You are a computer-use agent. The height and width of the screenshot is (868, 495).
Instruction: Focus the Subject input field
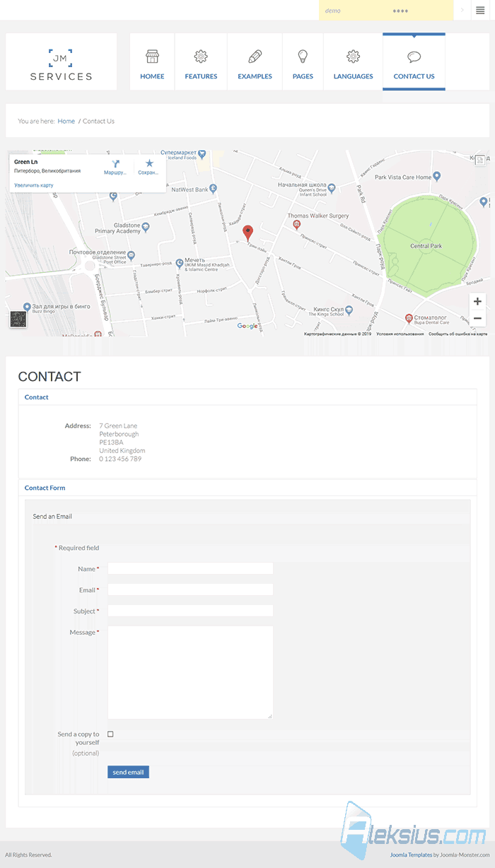[190, 611]
